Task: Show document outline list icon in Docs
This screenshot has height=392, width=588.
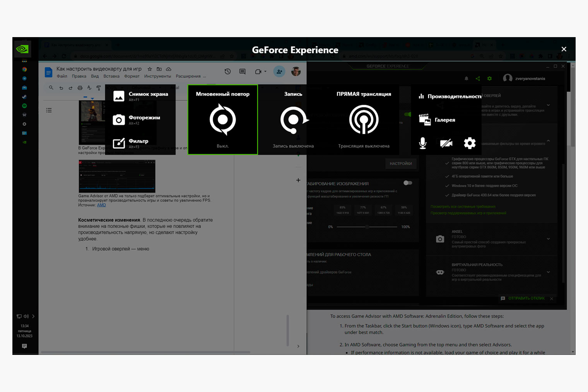Action: pyautogui.click(x=49, y=110)
